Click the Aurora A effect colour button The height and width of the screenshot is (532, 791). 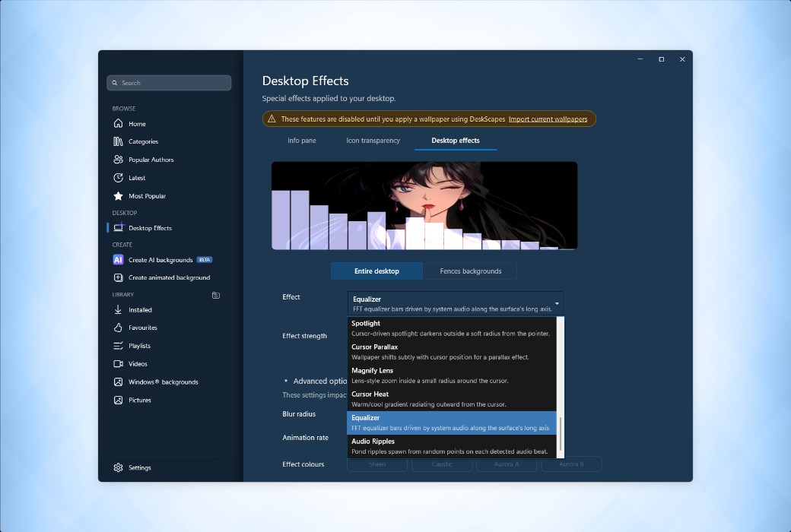(x=507, y=464)
